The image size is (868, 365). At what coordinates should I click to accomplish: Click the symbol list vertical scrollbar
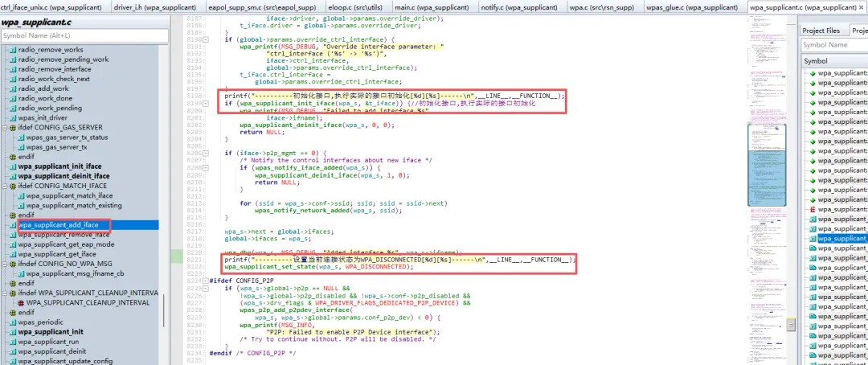(163, 309)
